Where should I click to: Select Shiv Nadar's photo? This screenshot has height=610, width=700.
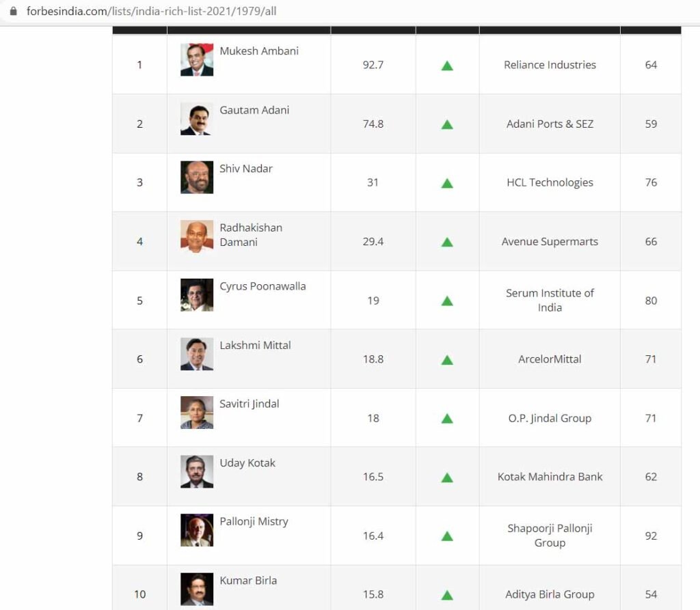[x=197, y=177]
